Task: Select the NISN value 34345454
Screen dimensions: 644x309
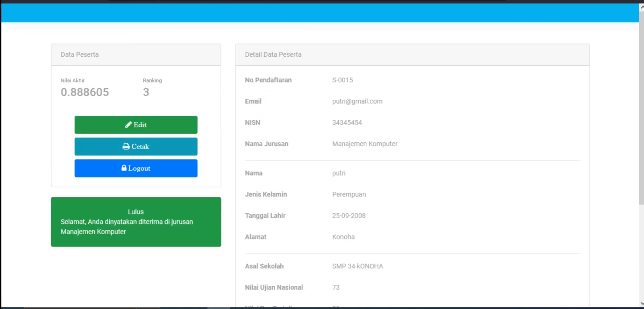Action: click(x=347, y=123)
